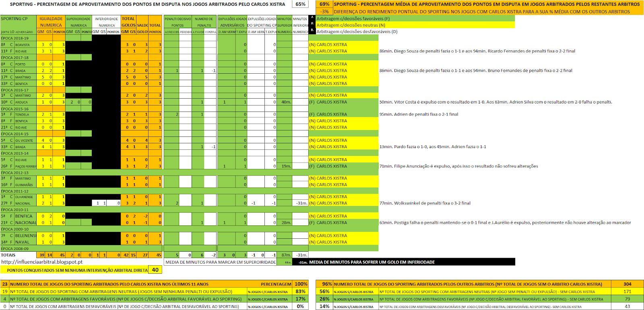Select the ÉPOCA 2008-09 season row

point(19,248)
